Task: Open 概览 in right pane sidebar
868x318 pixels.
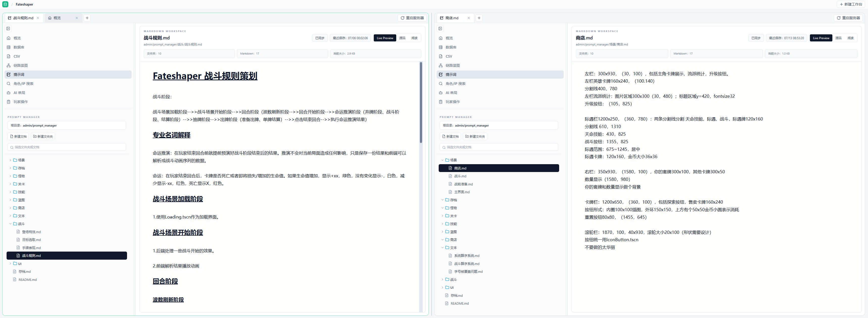Action: click(x=500, y=38)
